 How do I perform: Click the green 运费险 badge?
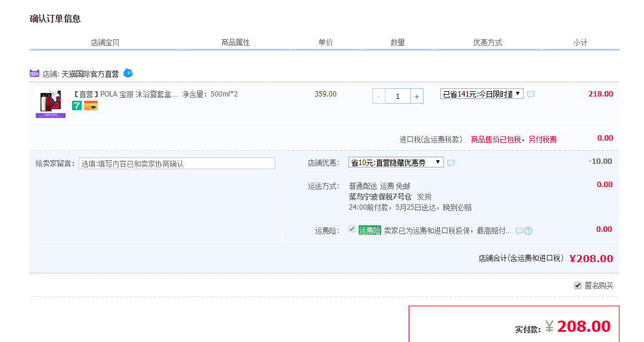(x=369, y=231)
